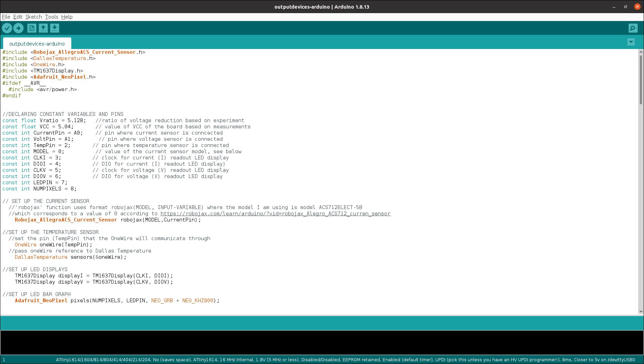Click the black console output area

[322, 343]
